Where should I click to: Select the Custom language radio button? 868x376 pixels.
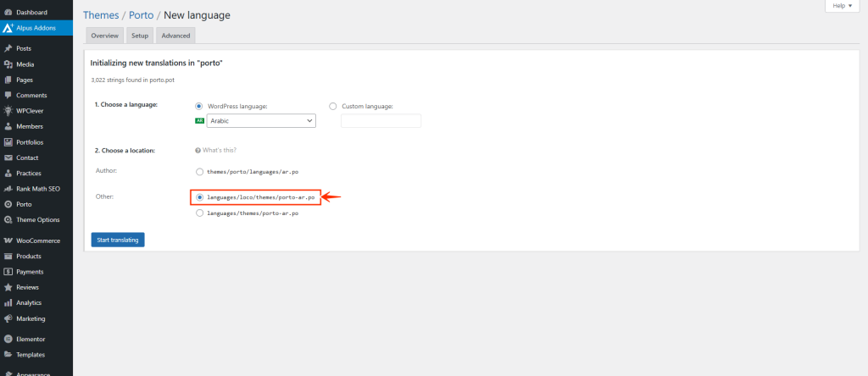pos(332,106)
